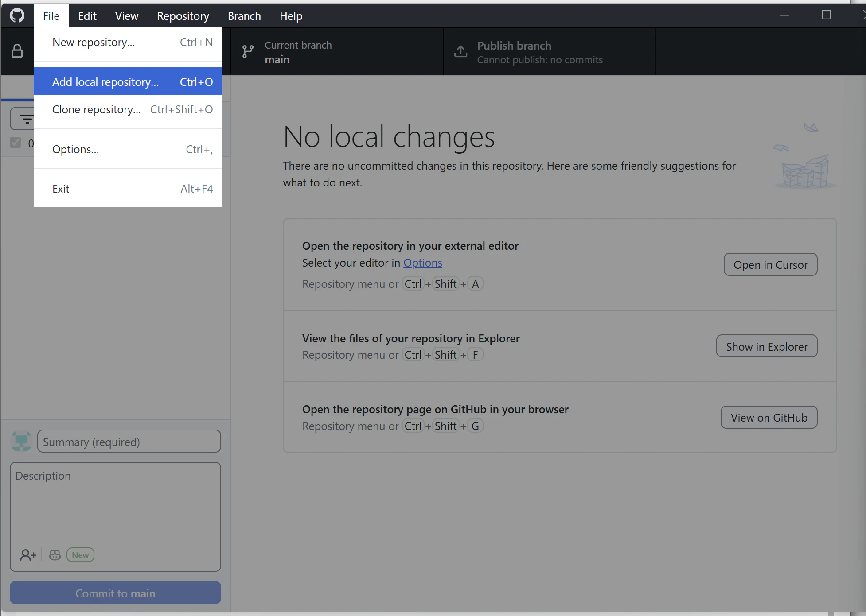This screenshot has height=616, width=866.
Task: Toggle the select all changed files checkbox
Action: point(16,143)
